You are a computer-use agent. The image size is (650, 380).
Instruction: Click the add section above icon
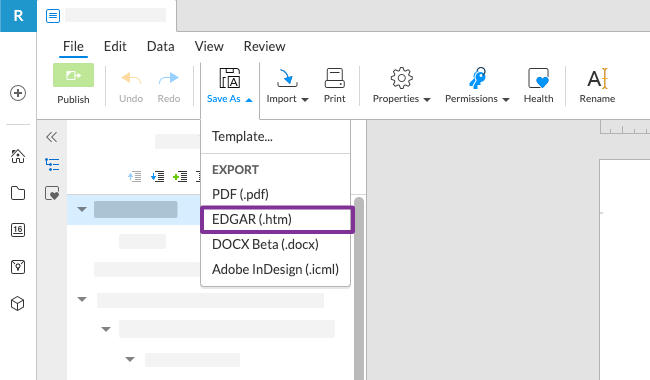click(135, 177)
